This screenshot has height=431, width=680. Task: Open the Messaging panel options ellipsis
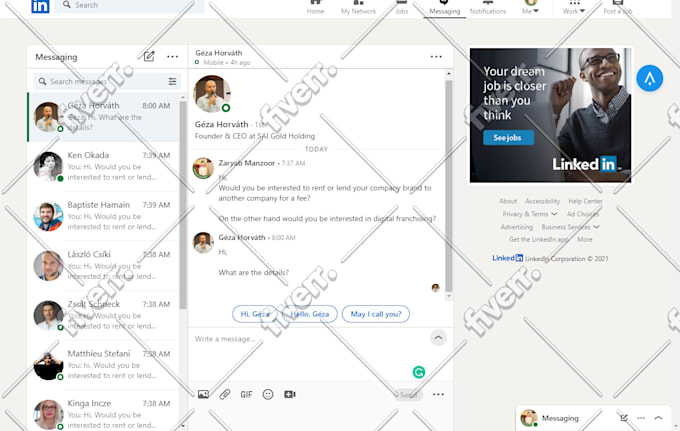click(173, 56)
